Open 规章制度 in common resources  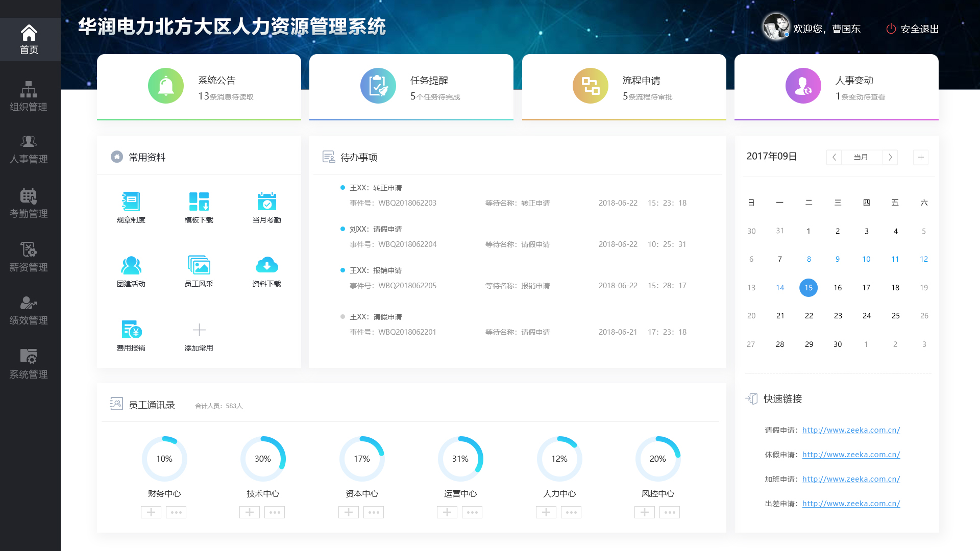[131, 208]
